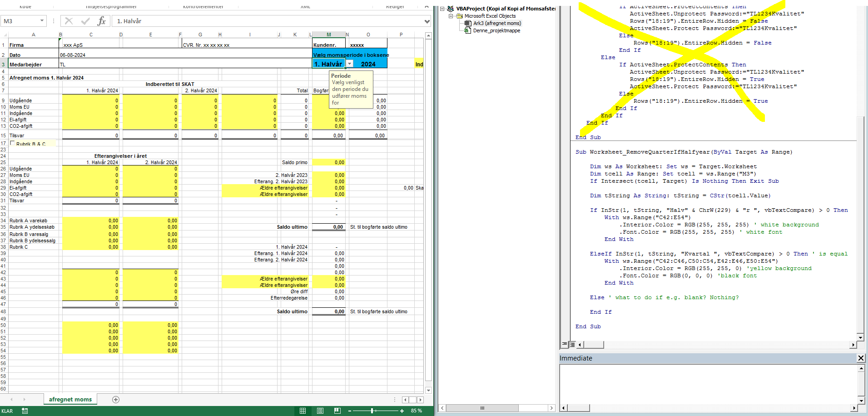Click the Sub Worksheet_RemoveQuarterIfHalfyear code line
This screenshot has height=416, width=868.
pos(684,152)
